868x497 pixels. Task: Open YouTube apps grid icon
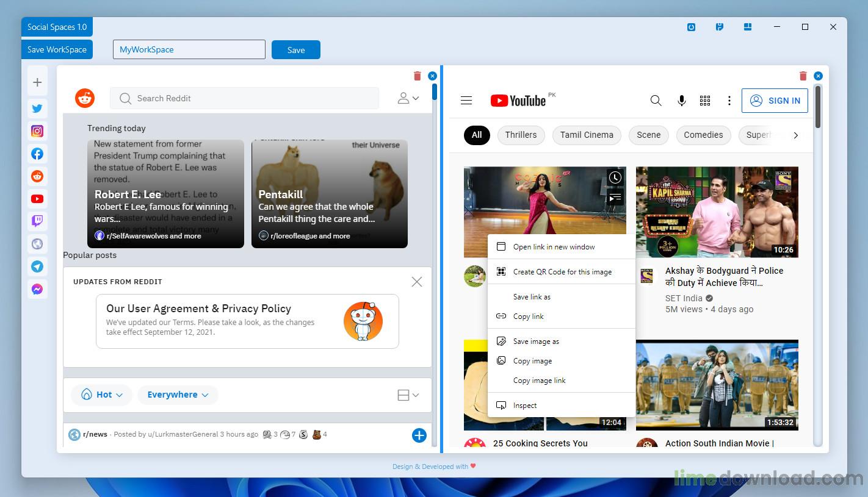705,101
